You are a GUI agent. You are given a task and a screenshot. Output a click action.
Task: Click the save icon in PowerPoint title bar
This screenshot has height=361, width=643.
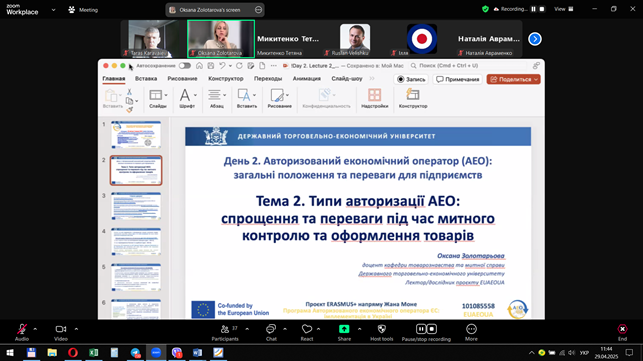point(211,66)
